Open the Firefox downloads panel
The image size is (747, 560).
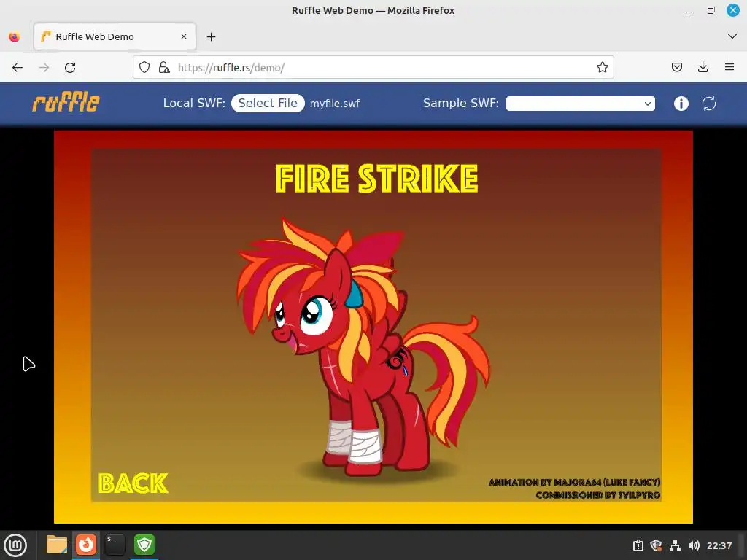tap(703, 68)
